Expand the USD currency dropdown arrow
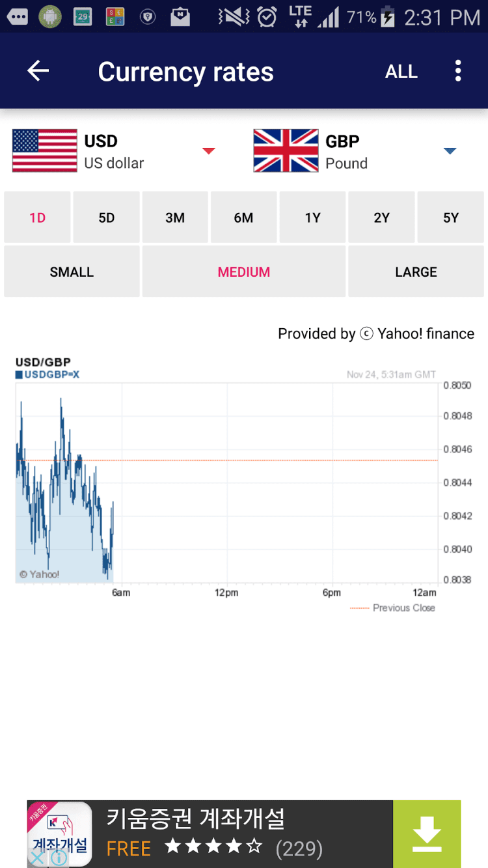Screen dimensions: 488x868 [208, 151]
